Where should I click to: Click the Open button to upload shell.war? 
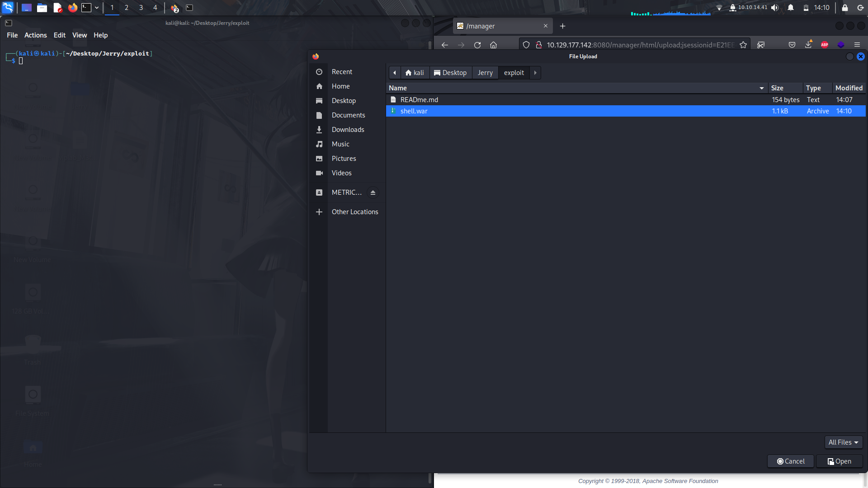coord(839,461)
